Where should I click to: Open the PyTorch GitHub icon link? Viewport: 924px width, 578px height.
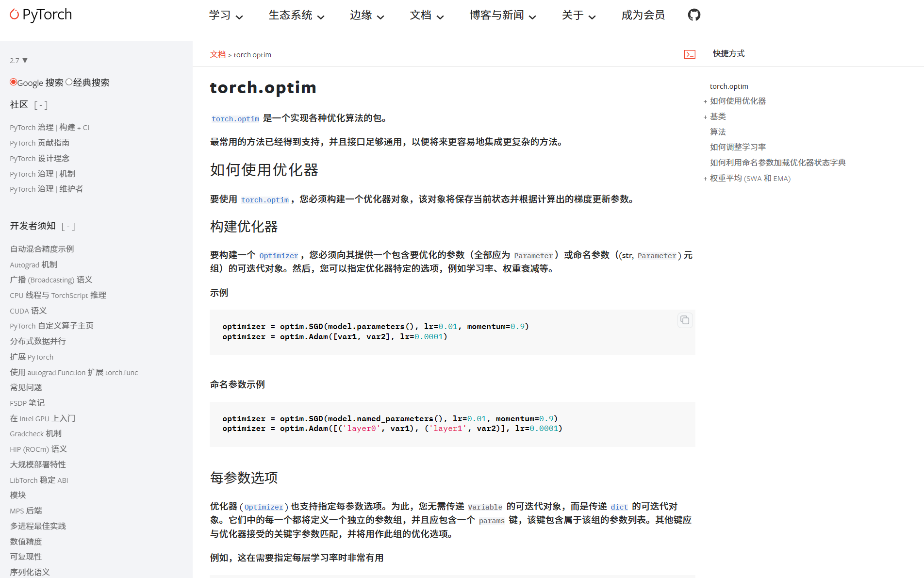coord(694,15)
